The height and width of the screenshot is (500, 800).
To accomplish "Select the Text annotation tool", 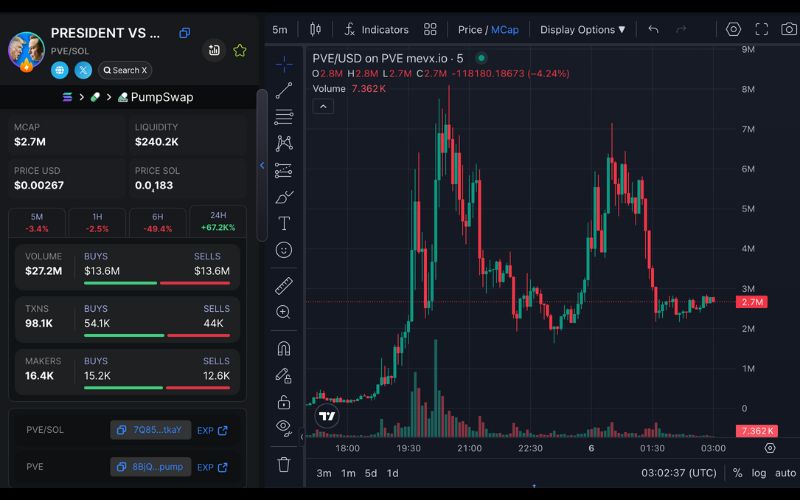I will (284, 223).
